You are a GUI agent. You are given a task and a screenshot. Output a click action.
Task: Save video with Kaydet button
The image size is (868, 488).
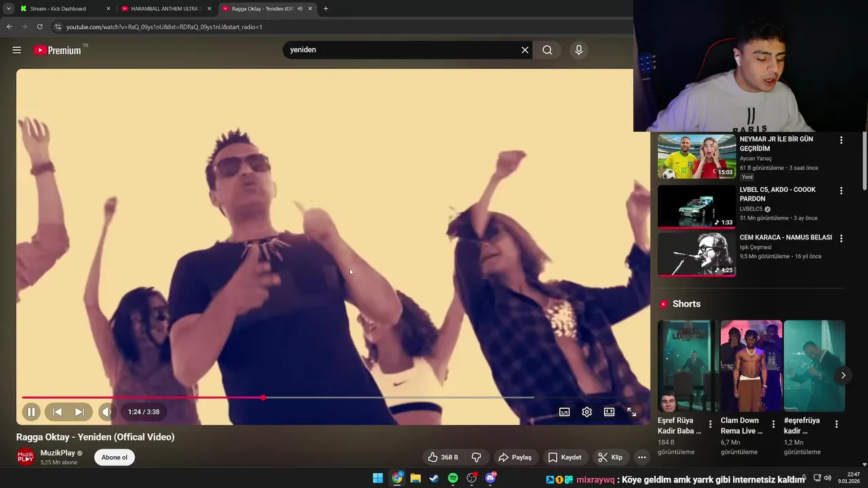564,457
